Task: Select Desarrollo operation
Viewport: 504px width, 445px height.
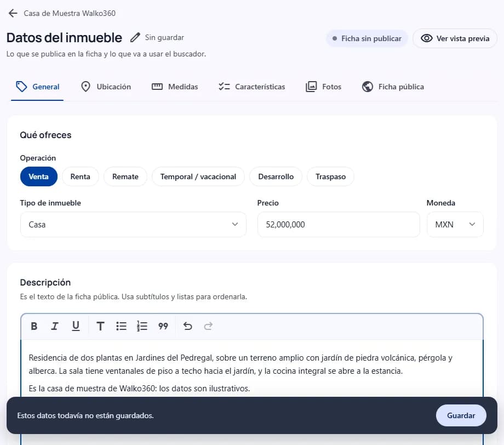Action: pyautogui.click(x=276, y=176)
